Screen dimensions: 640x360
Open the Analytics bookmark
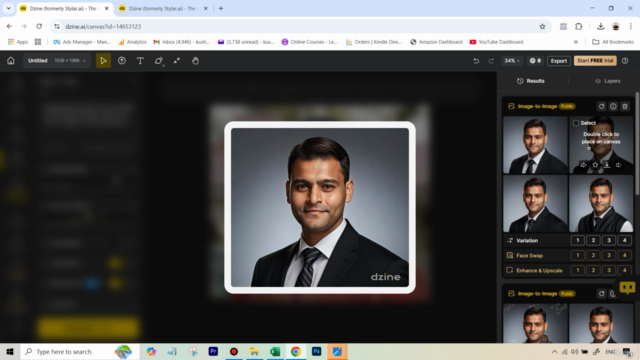click(x=133, y=42)
